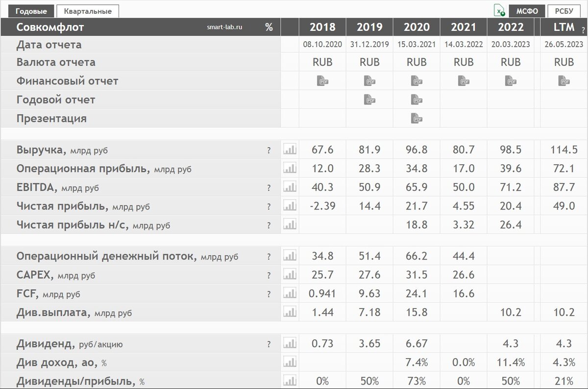This screenshot has height=389, width=588.
Task: Select LTM operating profit 72.1
Action: [x=564, y=169]
